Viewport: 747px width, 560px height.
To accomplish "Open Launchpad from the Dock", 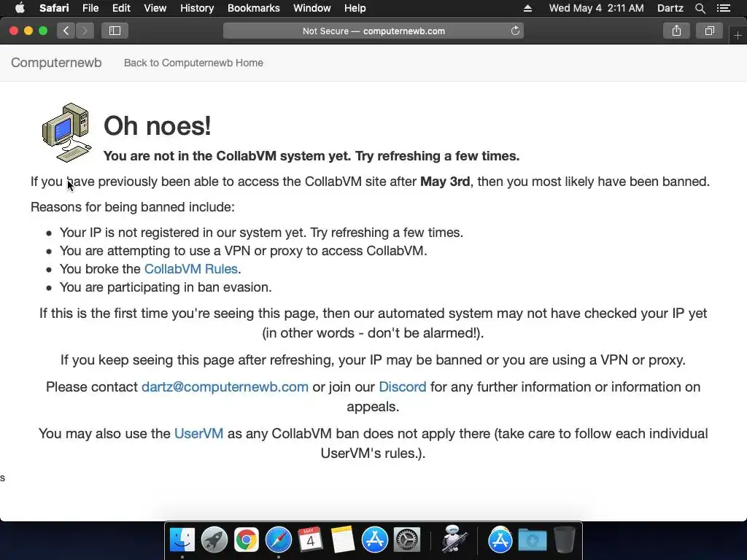I will [214, 540].
